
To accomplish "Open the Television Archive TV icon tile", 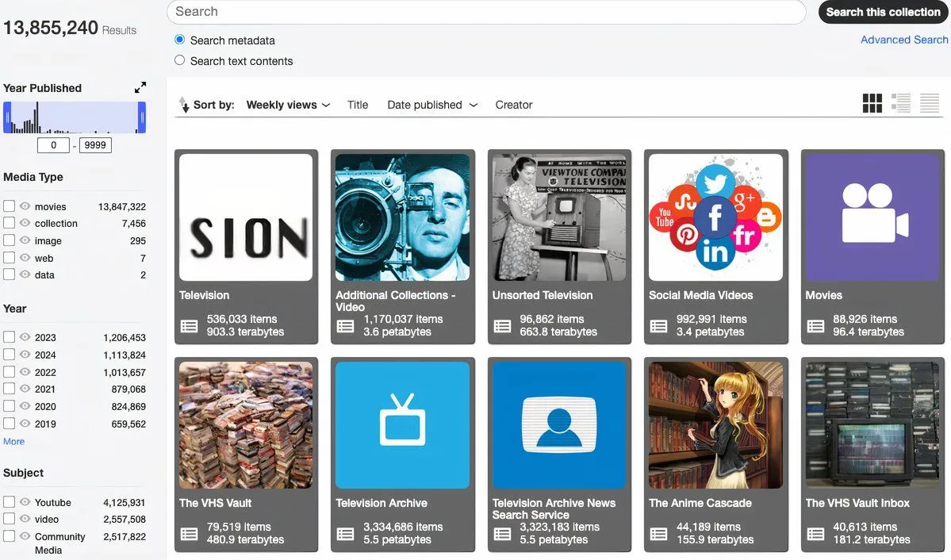I will coord(402,424).
